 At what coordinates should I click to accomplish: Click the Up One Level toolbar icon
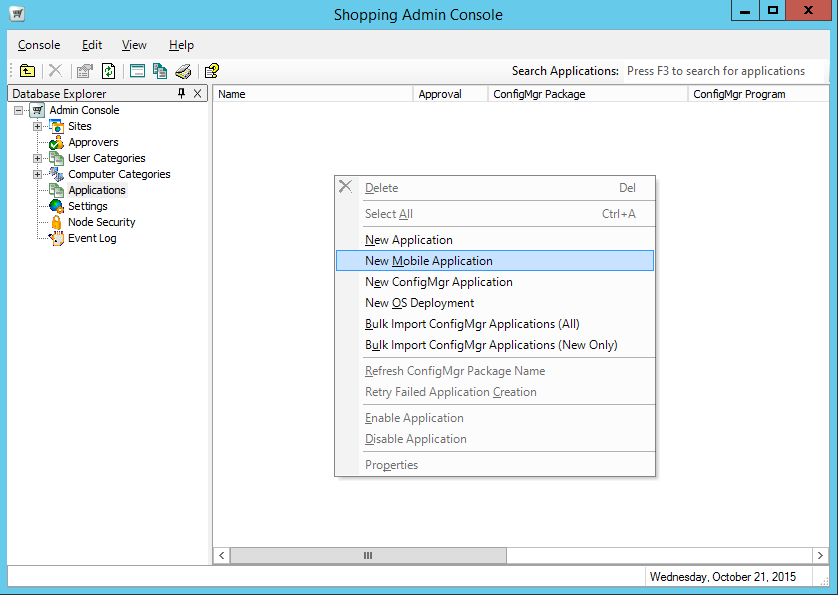click(x=28, y=71)
